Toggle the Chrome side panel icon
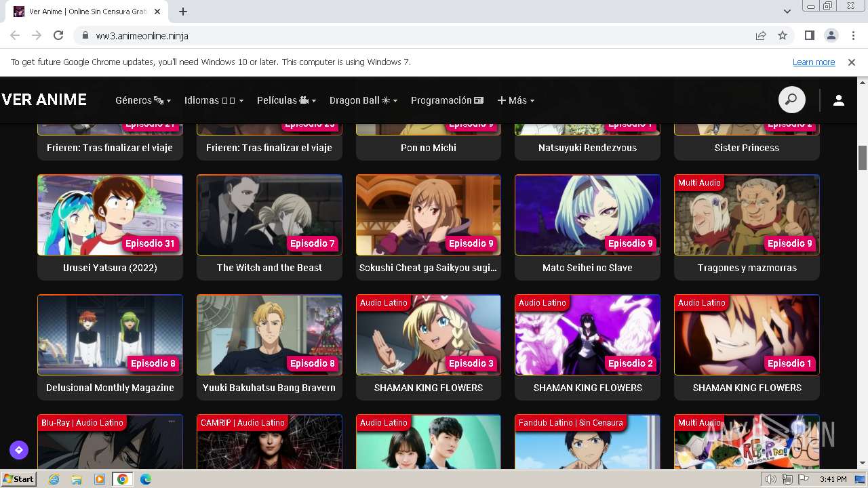The width and height of the screenshot is (868, 488). point(810,35)
